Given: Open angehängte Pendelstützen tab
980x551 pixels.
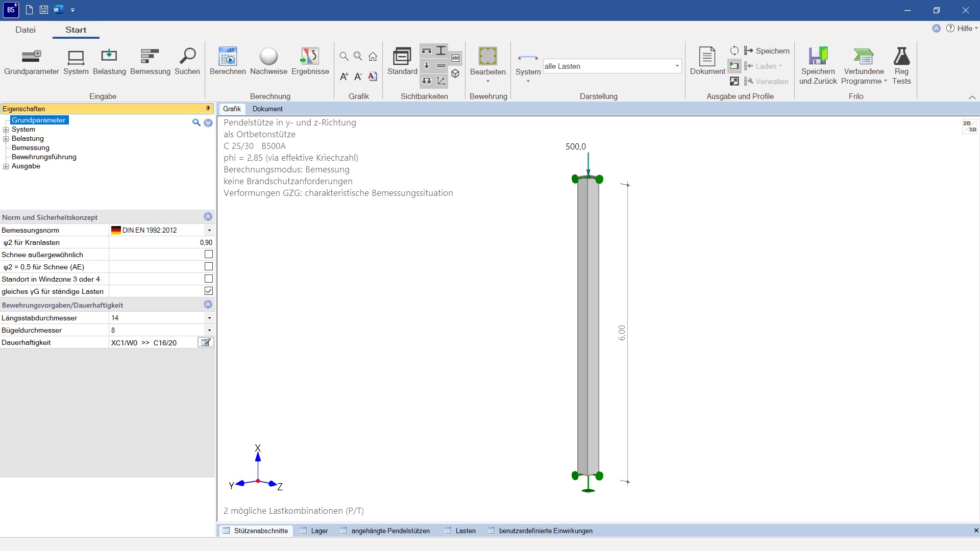Looking at the screenshot, I should (385, 531).
